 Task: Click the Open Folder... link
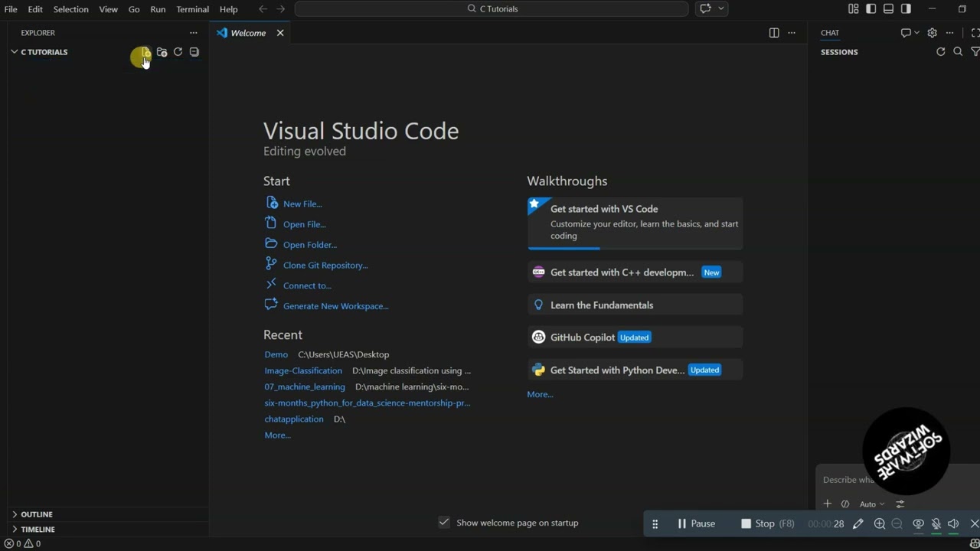(x=310, y=245)
